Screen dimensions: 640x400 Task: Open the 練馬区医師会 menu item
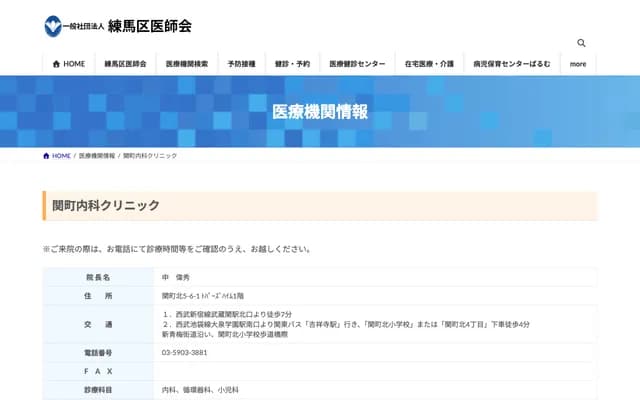point(125,63)
